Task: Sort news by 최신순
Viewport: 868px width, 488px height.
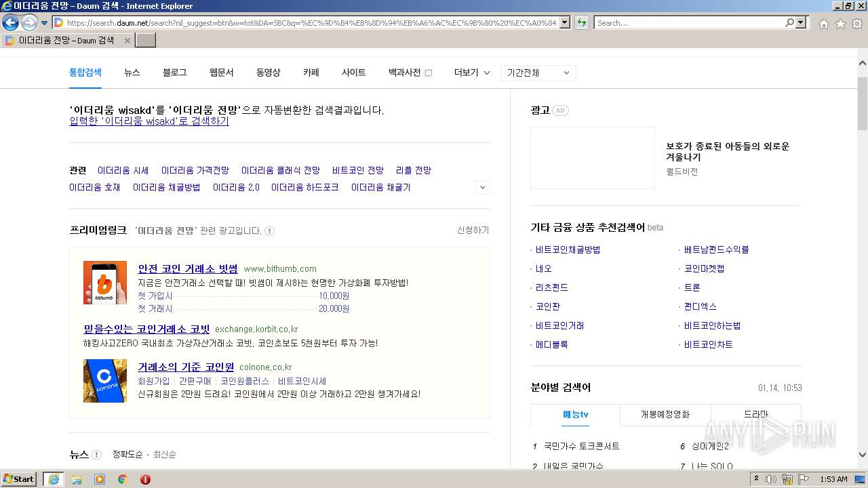Action: click(164, 455)
